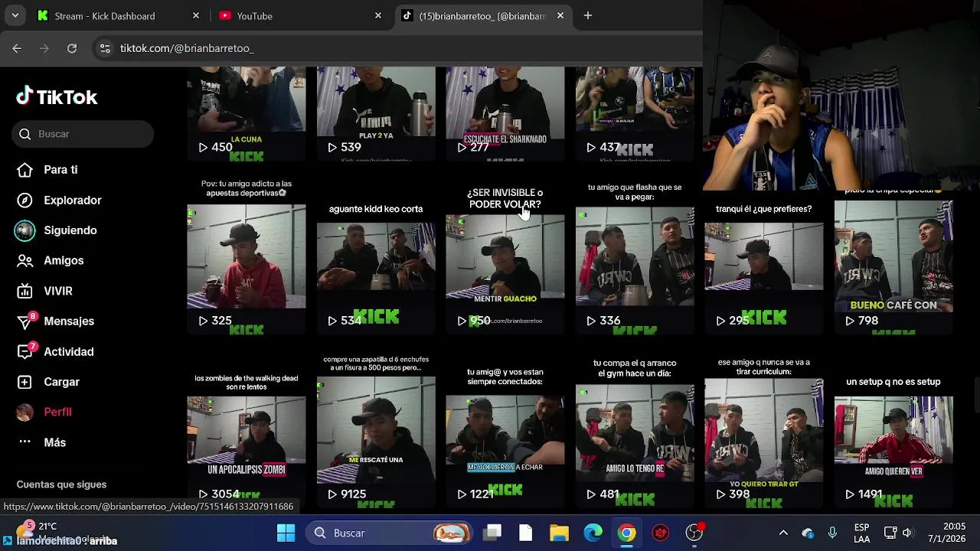Expand the Chrome tab search dropdown
The image size is (980, 551).
pos(15,16)
